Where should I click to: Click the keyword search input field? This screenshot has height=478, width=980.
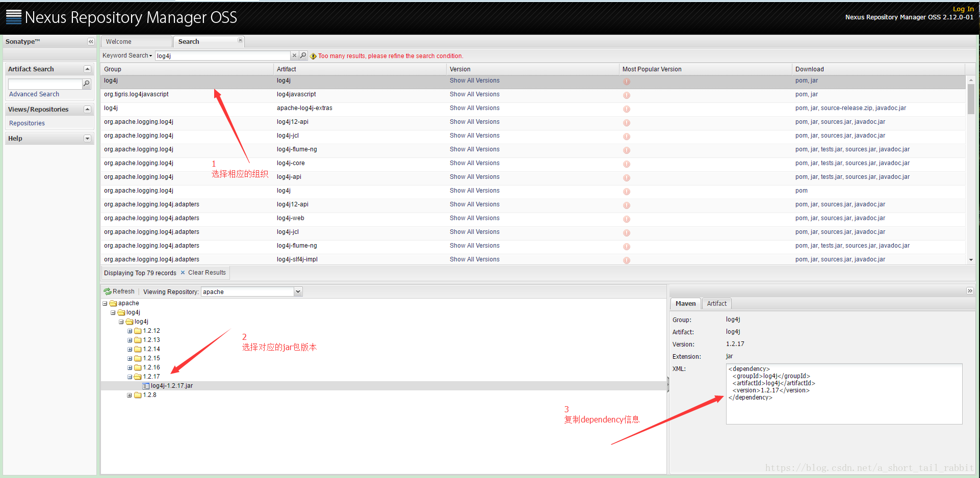point(223,56)
